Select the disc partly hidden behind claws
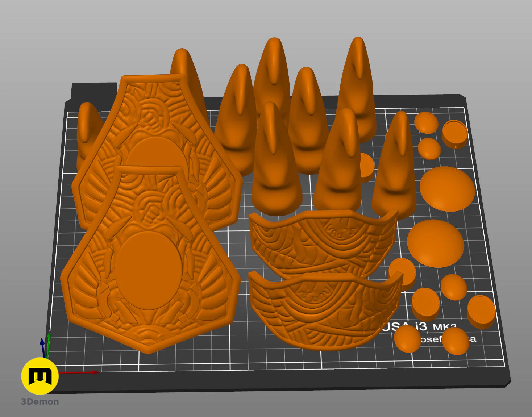Image resolution: width=532 pixels, height=417 pixels. click(x=367, y=167)
